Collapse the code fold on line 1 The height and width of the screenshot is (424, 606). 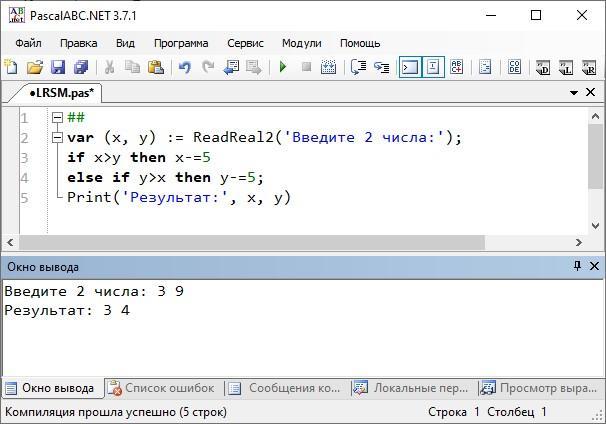click(57, 117)
